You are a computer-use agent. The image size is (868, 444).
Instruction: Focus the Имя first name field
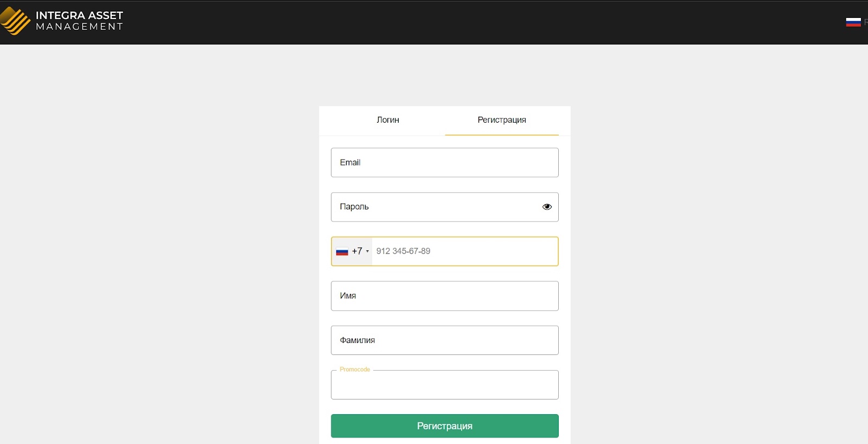(x=445, y=296)
